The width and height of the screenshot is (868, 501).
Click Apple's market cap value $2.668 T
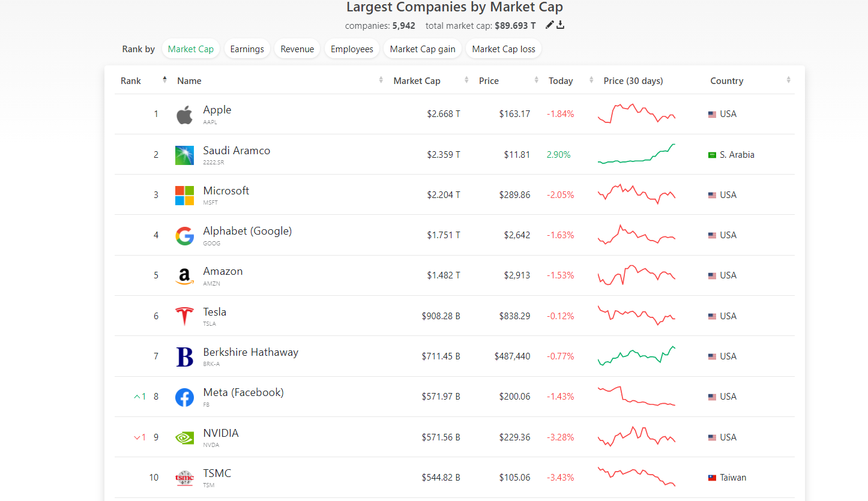click(444, 113)
